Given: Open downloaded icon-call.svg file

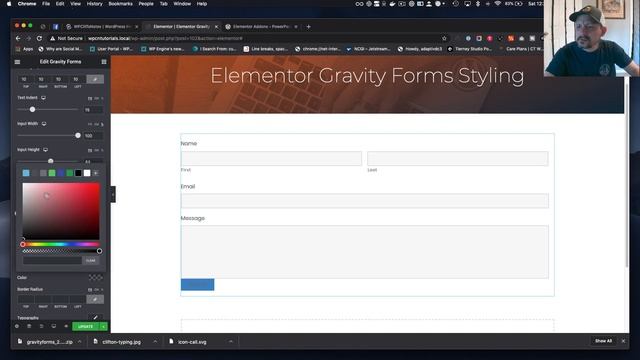Looking at the screenshot, I should [x=192, y=342].
